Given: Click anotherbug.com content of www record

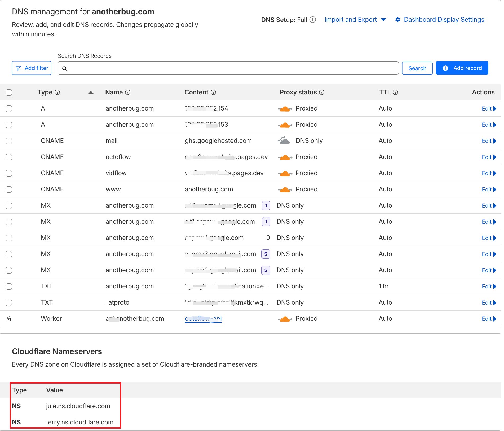Looking at the screenshot, I should [x=209, y=189].
